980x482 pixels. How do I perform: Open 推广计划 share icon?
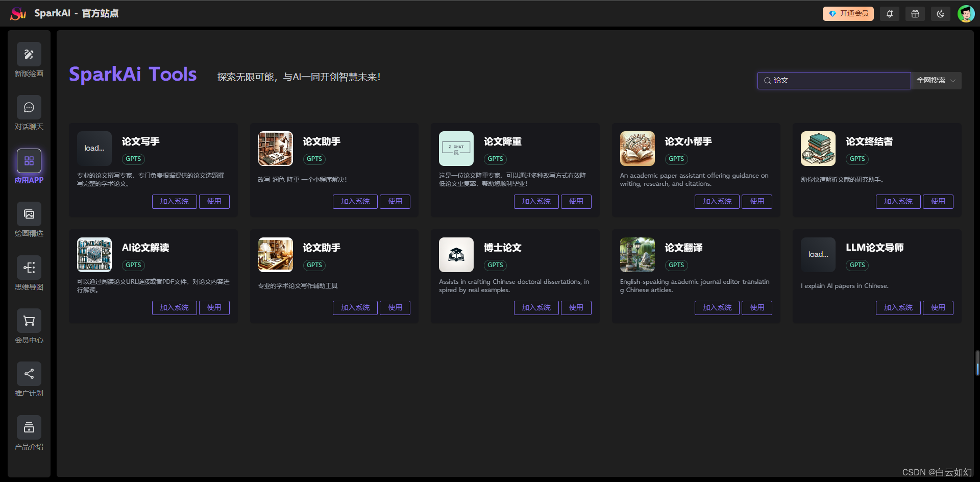(x=29, y=374)
